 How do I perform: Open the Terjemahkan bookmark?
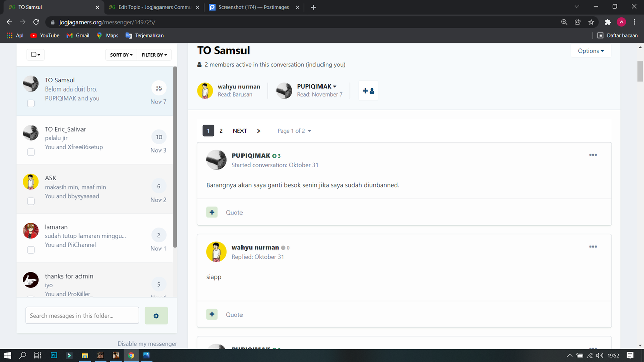pos(144,36)
